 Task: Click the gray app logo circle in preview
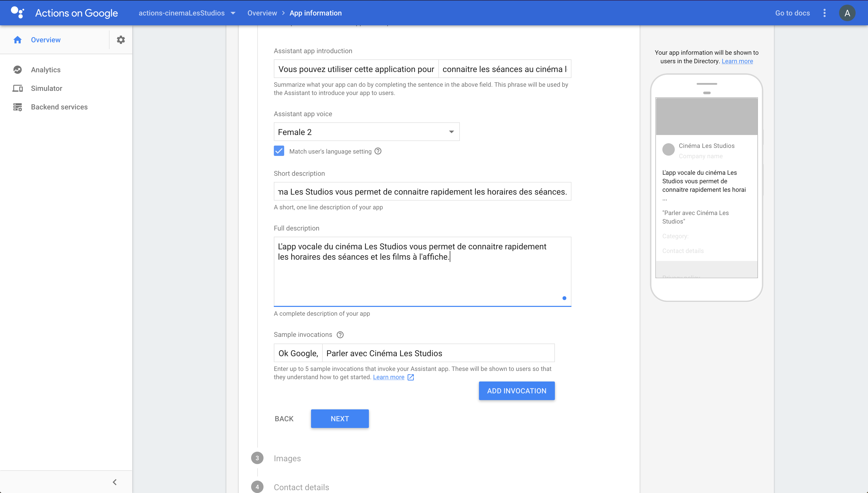click(x=669, y=149)
